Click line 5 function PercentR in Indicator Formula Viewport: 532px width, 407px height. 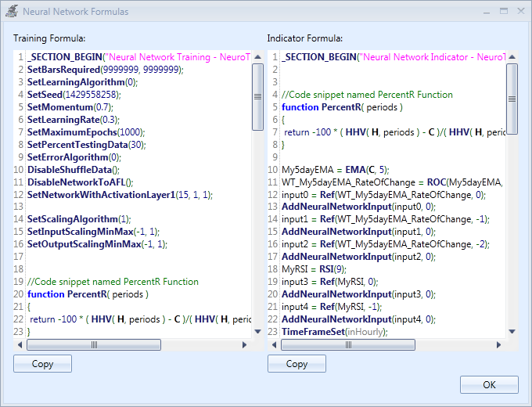[x=342, y=107]
